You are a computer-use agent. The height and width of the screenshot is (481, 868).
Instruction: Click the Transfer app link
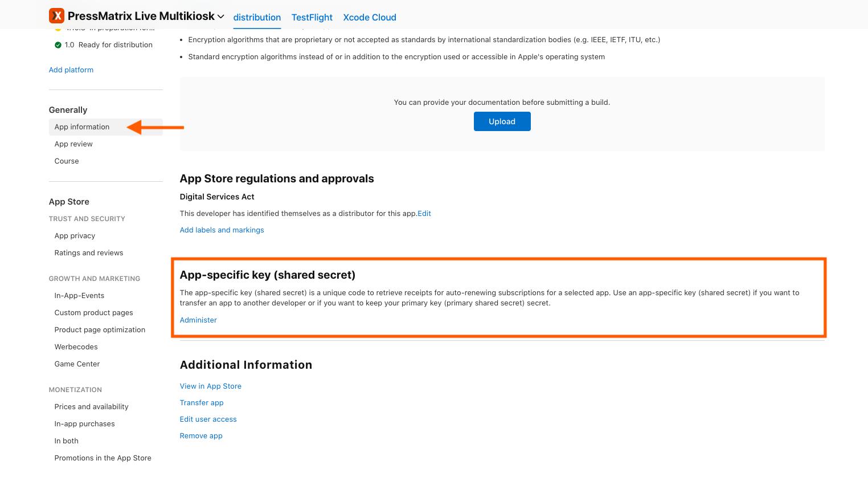tap(202, 403)
